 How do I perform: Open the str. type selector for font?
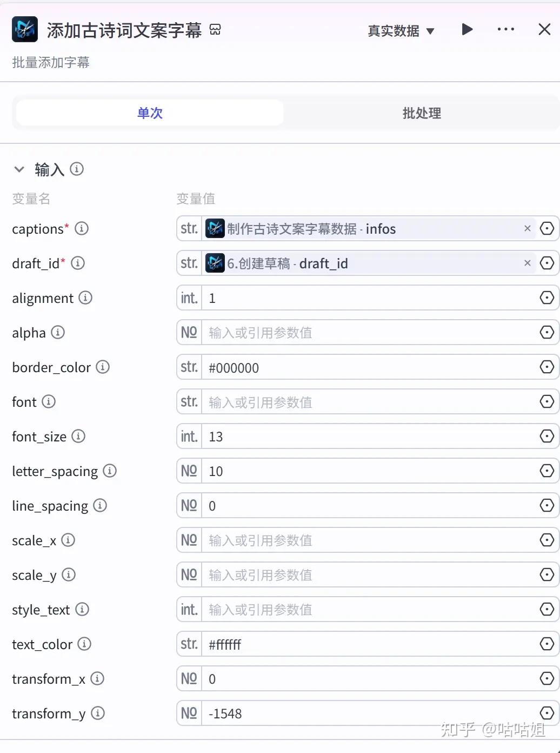(189, 401)
